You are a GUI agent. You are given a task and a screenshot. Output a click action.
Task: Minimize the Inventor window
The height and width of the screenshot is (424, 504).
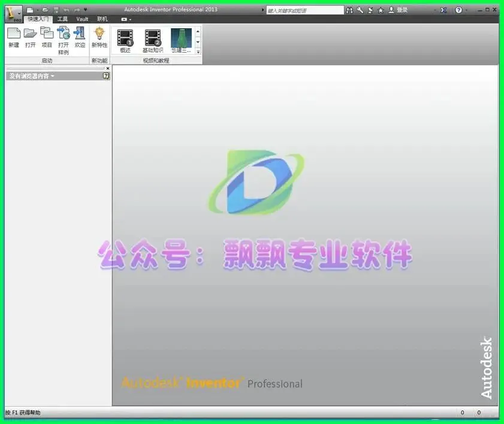click(480, 10)
